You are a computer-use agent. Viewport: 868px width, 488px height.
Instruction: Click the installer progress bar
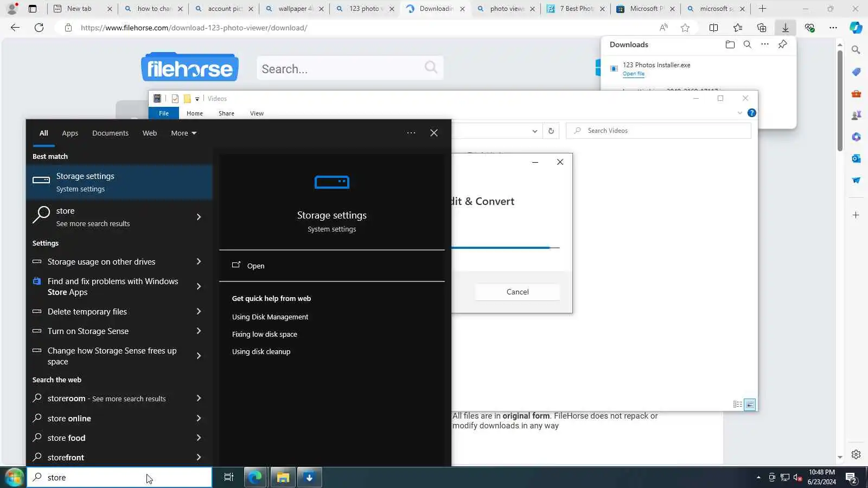[506, 248]
